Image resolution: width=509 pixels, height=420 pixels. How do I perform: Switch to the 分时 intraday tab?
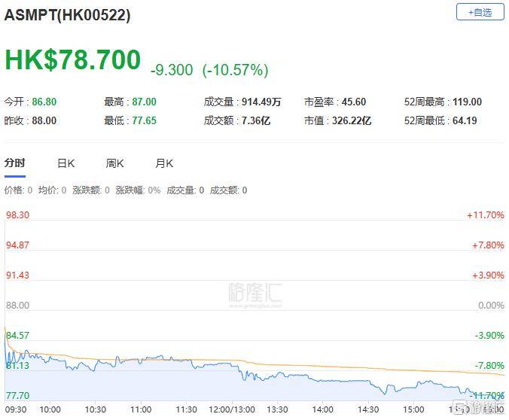point(15,163)
